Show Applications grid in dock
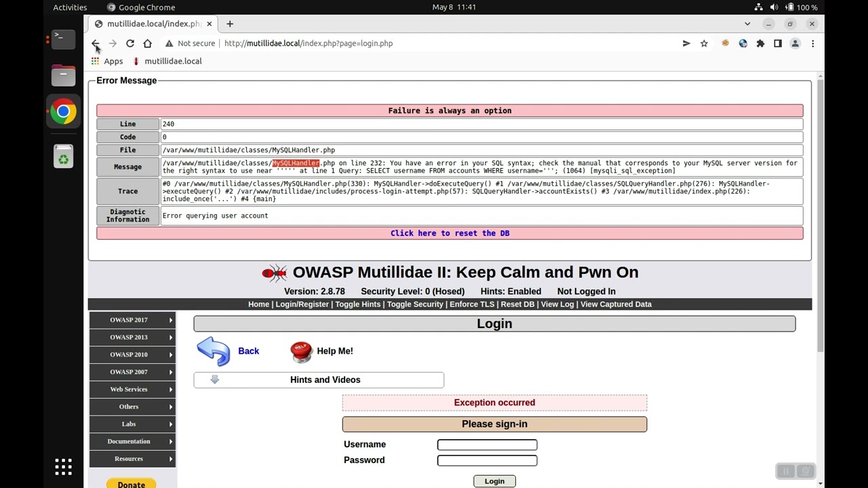Screen dimensions: 868x488 pos(63,466)
